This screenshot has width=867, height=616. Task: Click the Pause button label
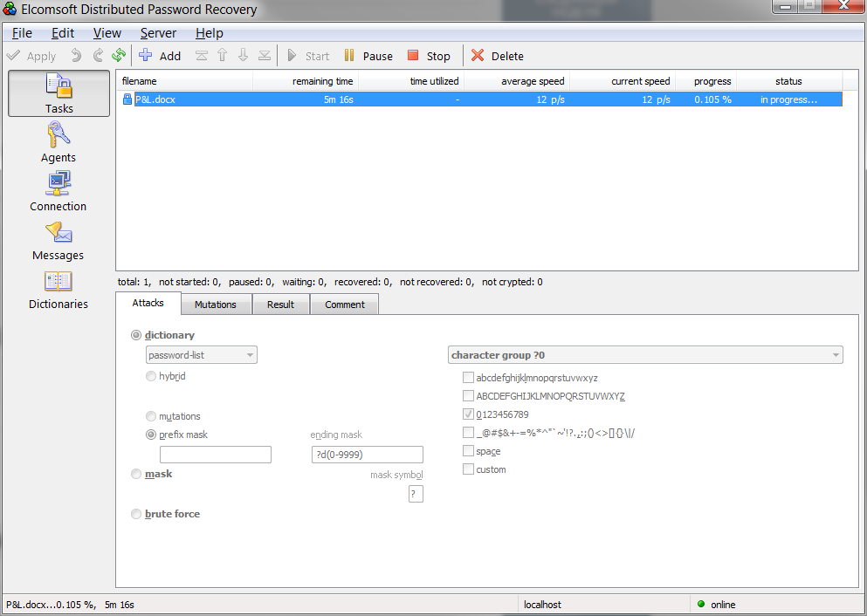point(378,56)
